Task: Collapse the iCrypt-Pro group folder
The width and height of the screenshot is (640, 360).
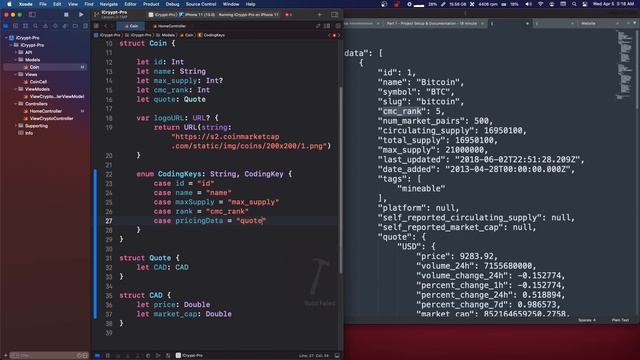Action: point(11,45)
